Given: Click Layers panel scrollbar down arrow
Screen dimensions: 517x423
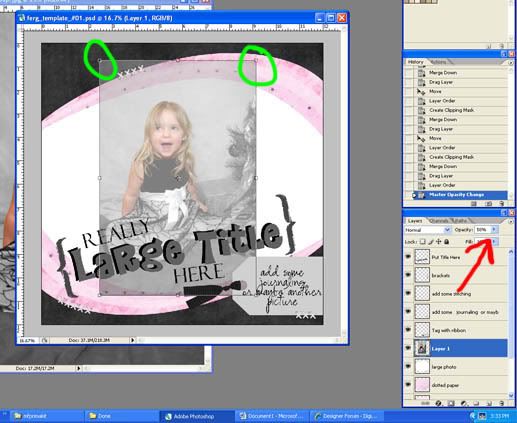Looking at the screenshot, I should click(x=511, y=395).
